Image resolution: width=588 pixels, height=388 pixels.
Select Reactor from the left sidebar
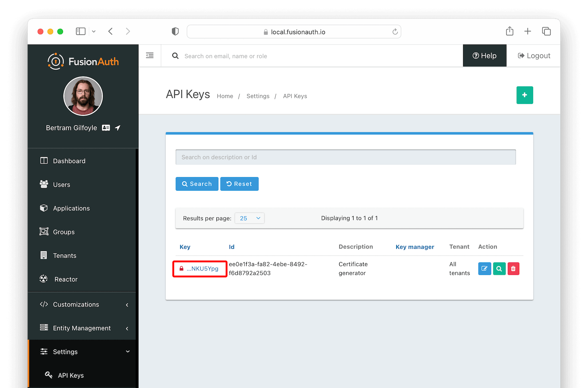pos(66,279)
